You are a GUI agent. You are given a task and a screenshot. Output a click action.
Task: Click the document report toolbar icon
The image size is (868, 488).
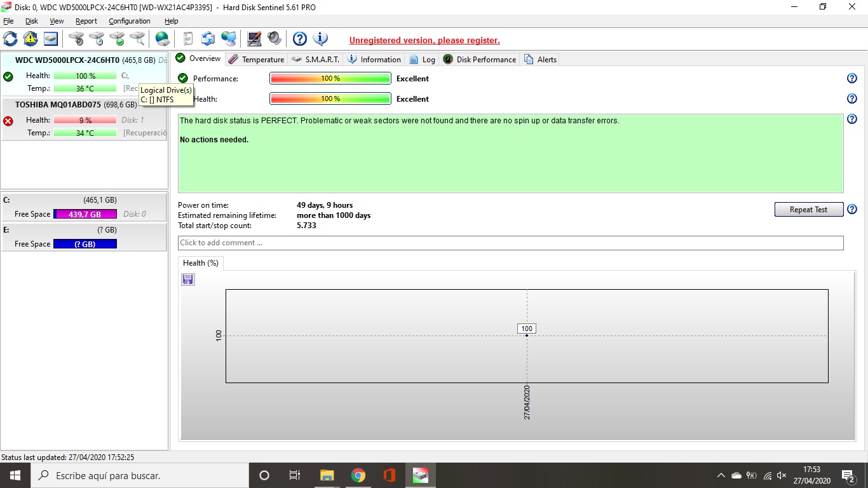pos(187,39)
